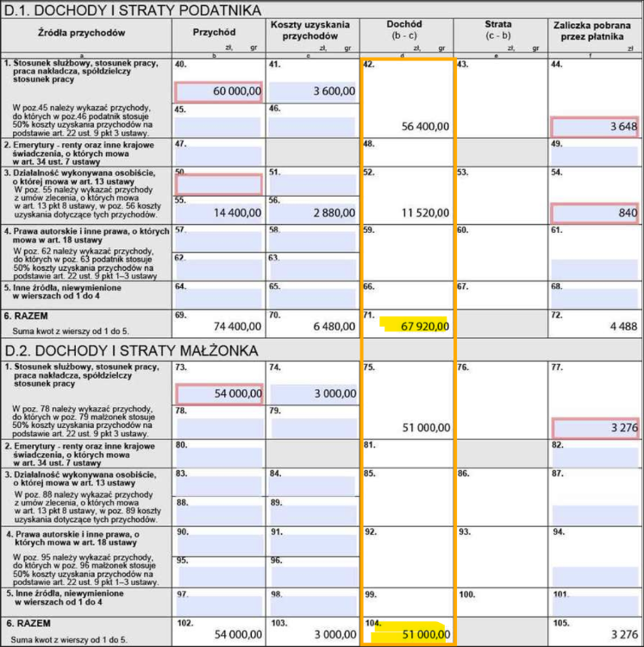Click spouse total advance 3 276 in field 105

(x=625, y=635)
